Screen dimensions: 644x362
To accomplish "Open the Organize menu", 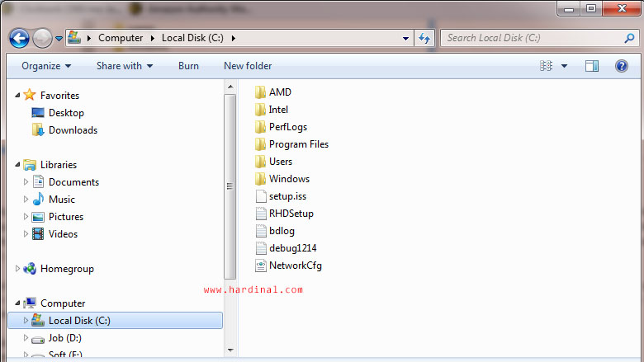I will point(46,66).
